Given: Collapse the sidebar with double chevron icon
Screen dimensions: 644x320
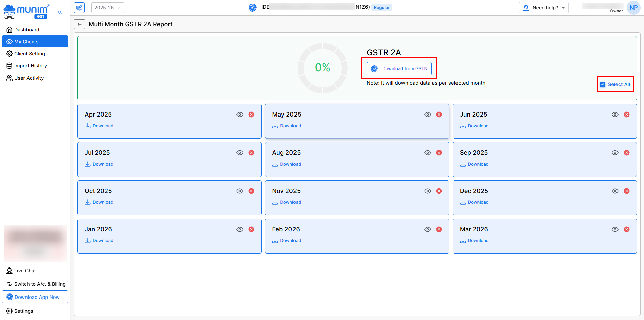Looking at the screenshot, I should (60, 12).
